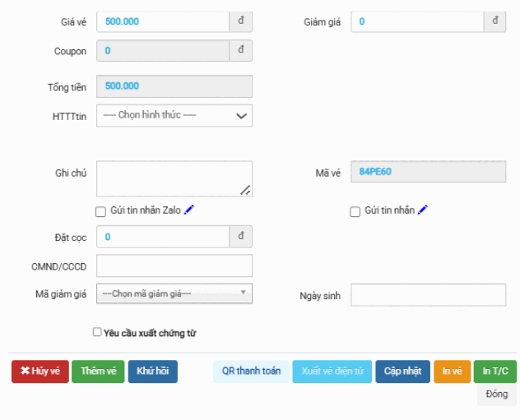Click Xuất vé điện tử button
The height and width of the screenshot is (420, 520).
point(332,372)
